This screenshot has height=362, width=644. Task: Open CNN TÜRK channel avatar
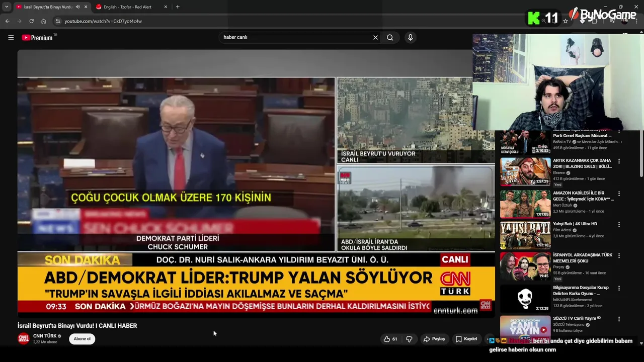24,338
